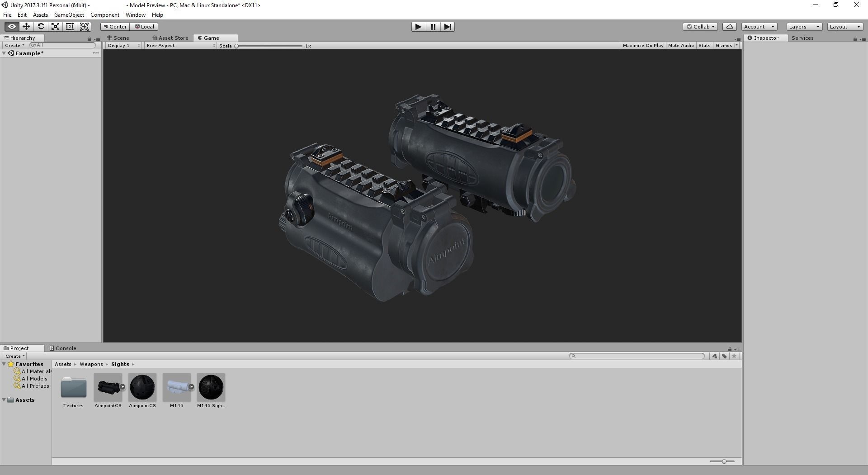
Task: Select All Models favorite
Action: point(31,379)
